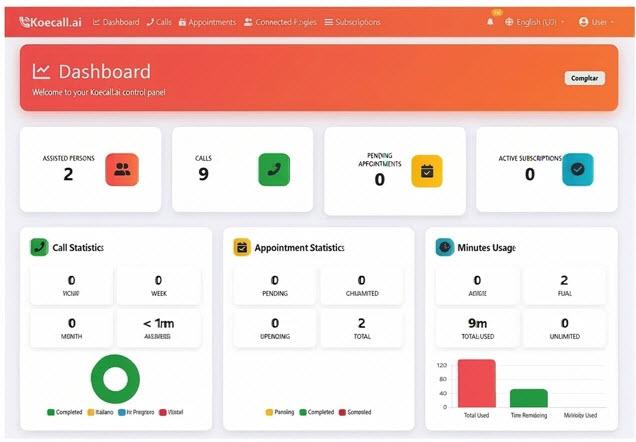Screen dimensions: 636x442
Task: Click the red Total Used bar
Action: click(476, 383)
